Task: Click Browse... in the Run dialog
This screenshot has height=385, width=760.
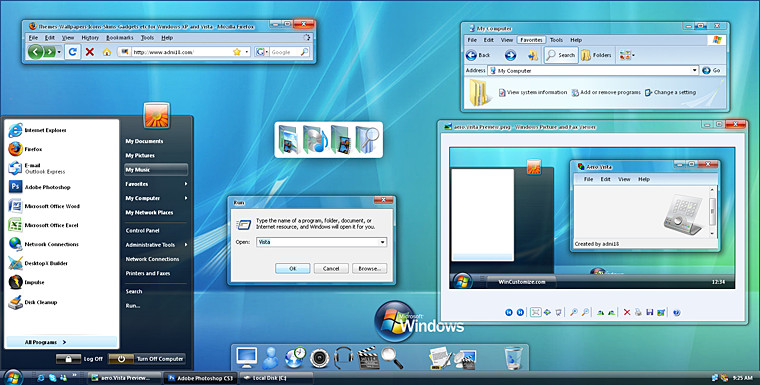Action: point(369,269)
